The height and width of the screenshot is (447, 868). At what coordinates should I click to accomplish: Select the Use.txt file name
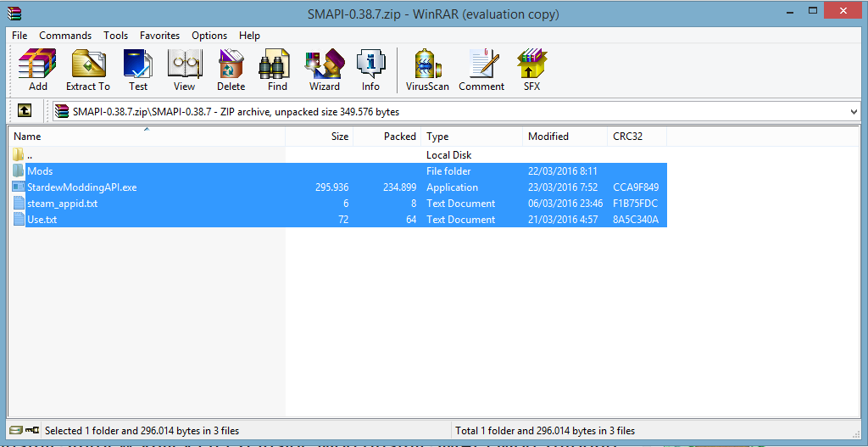(x=42, y=220)
